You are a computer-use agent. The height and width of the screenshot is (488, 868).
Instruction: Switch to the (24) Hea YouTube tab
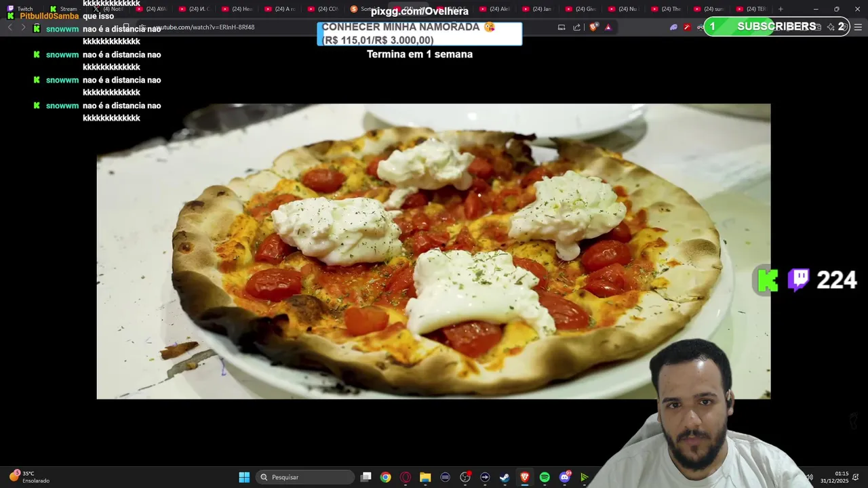click(237, 9)
